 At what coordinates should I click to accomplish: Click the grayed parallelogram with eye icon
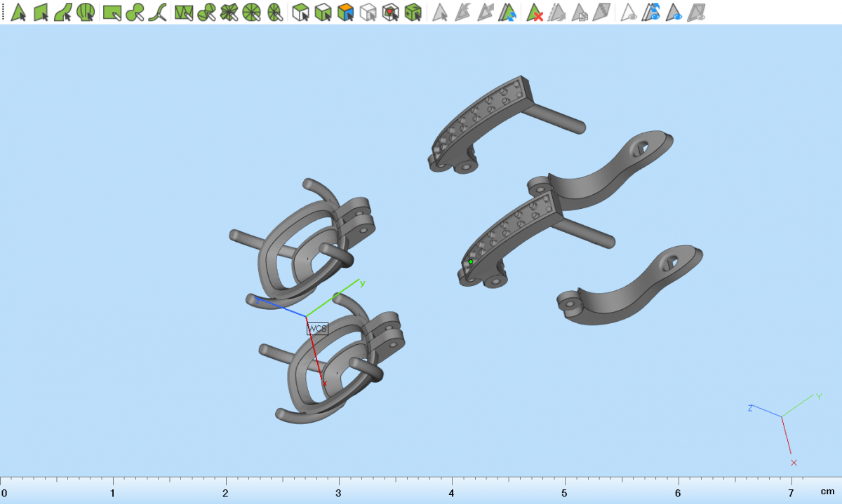click(697, 12)
